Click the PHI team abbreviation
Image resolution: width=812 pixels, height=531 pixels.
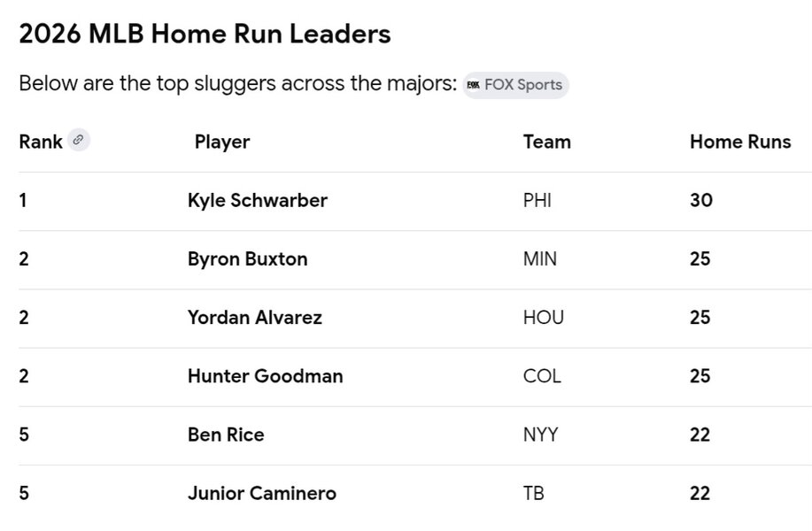pos(537,200)
